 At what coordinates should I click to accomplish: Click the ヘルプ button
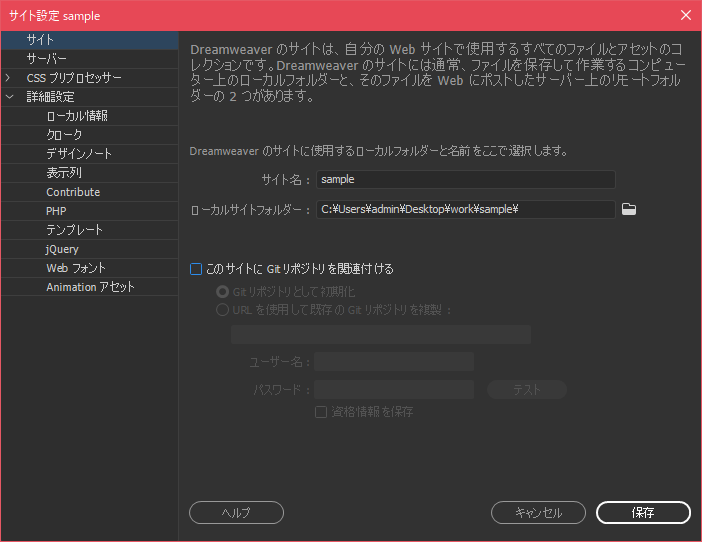[x=236, y=512]
